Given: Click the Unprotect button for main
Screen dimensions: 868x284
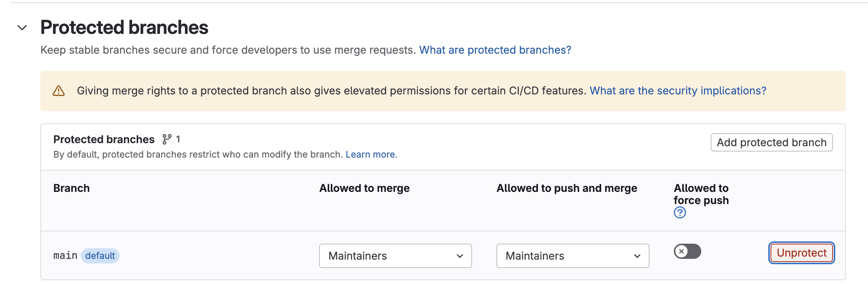Looking at the screenshot, I should click(x=802, y=253).
